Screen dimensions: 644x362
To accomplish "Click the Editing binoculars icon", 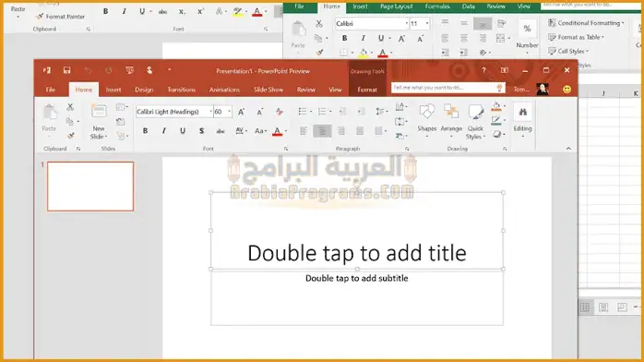I will [522, 112].
